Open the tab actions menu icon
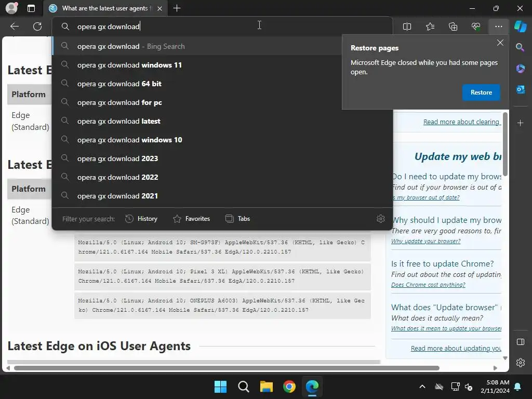Image resolution: width=532 pixels, height=399 pixels. click(31, 8)
